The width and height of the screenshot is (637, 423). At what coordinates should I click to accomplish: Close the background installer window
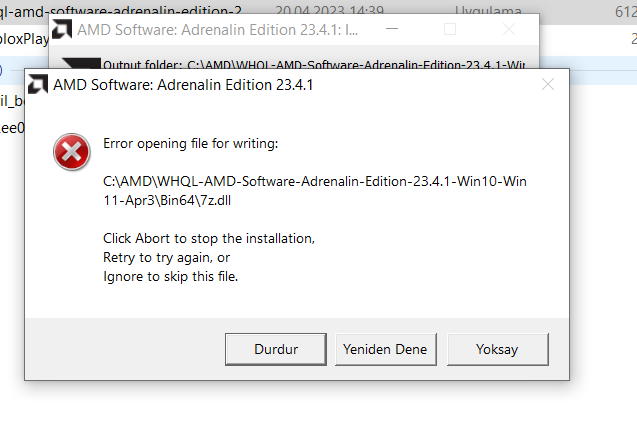click(510, 29)
